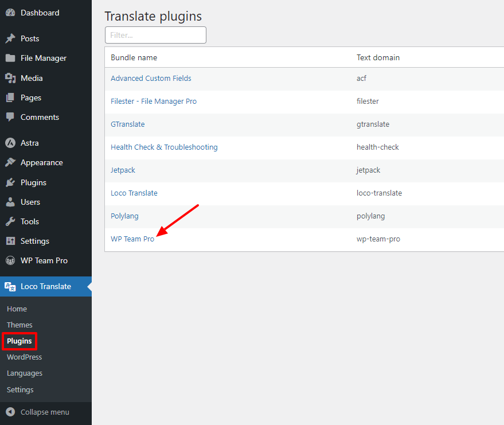
Task: Click the Bundle name column header
Action: click(x=134, y=57)
